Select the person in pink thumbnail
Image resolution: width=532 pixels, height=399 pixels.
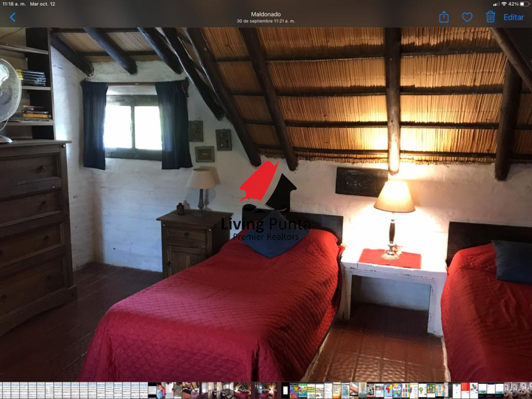161,391
